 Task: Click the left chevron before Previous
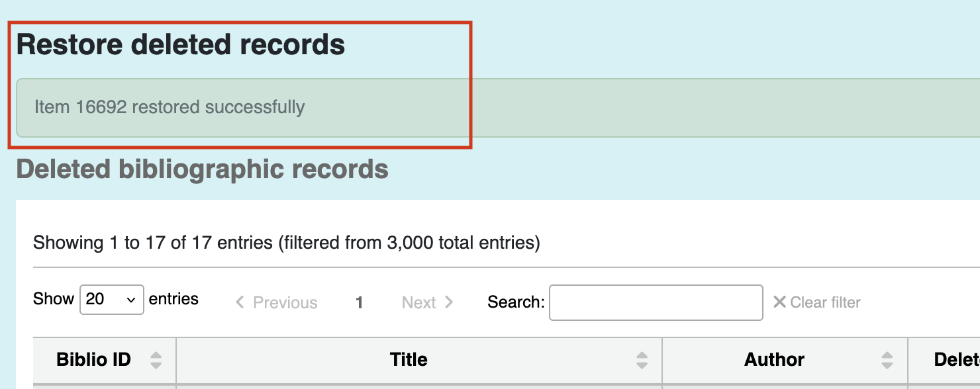point(240,302)
